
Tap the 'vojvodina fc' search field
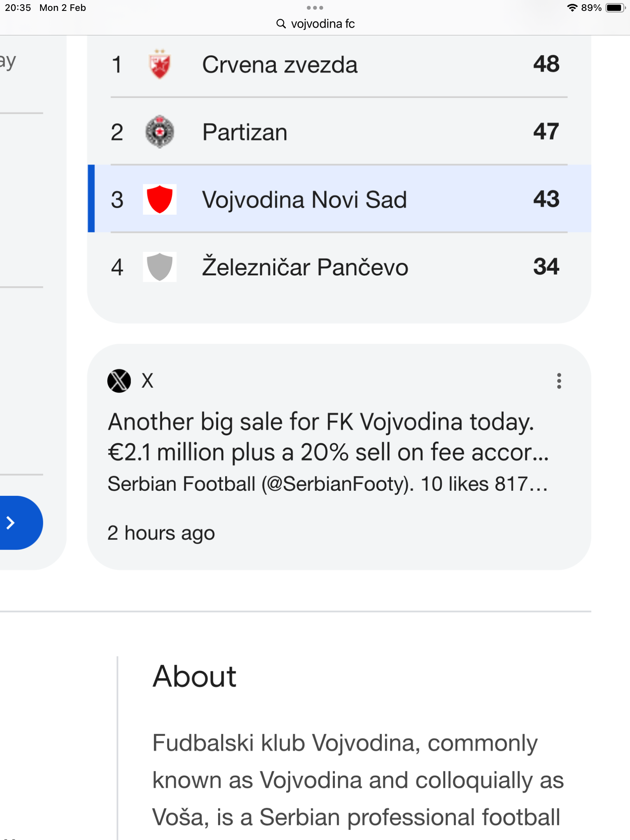coord(323,24)
